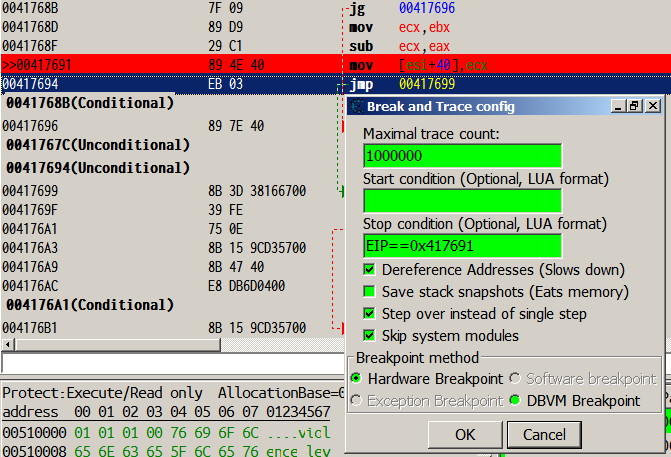Image resolution: width=671 pixels, height=457 pixels.
Task: Enable Save stack snapshots checkbox
Action: [x=370, y=292]
